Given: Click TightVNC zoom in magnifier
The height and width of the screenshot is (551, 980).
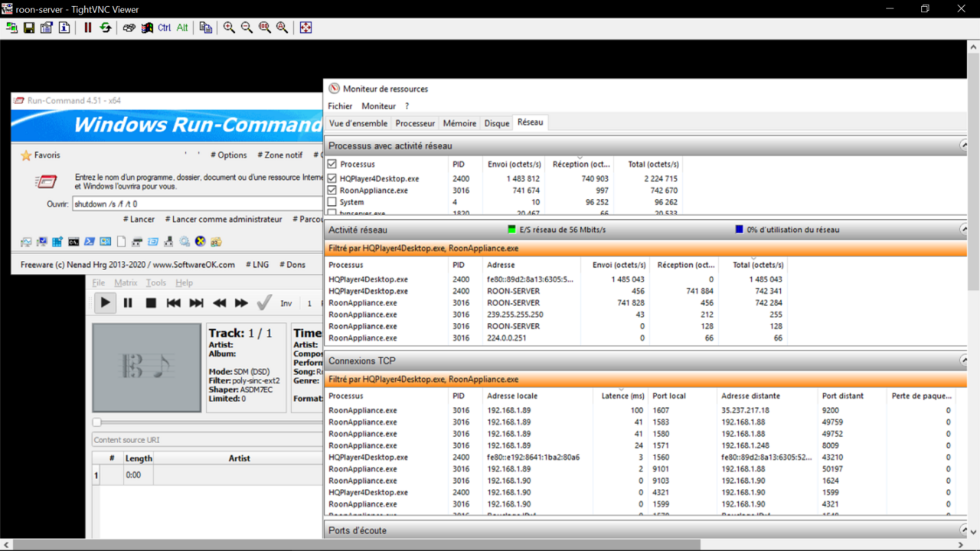Looking at the screenshot, I should point(230,28).
